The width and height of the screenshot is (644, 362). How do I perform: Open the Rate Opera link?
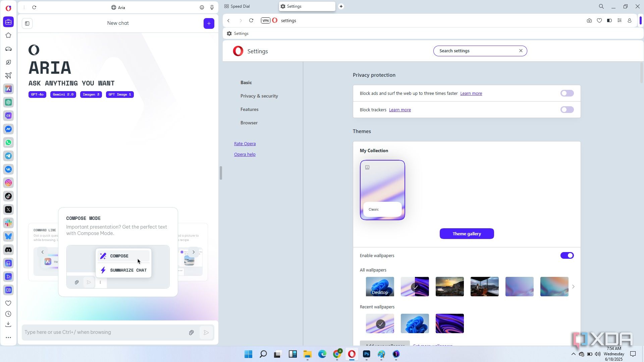pyautogui.click(x=245, y=143)
